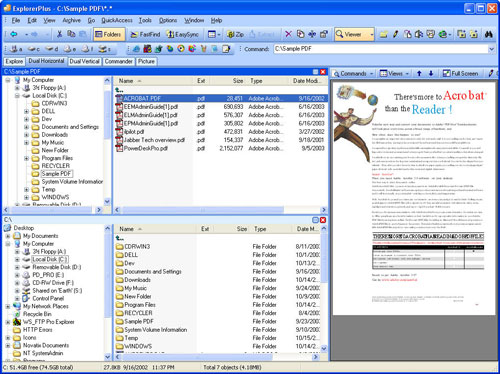Close the top C:\Sample PDF pane

[323, 72]
